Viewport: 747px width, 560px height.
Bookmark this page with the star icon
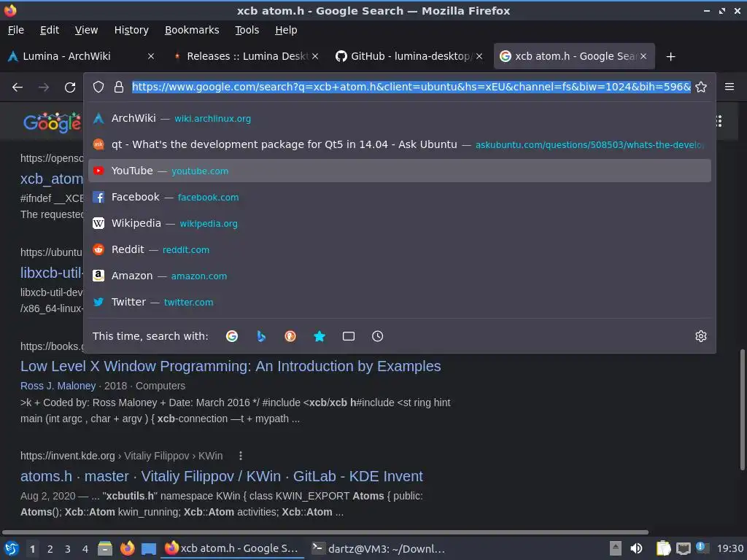tap(701, 87)
